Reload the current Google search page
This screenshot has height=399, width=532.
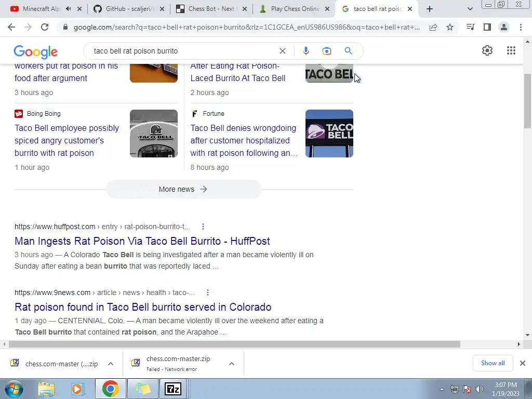point(45,27)
